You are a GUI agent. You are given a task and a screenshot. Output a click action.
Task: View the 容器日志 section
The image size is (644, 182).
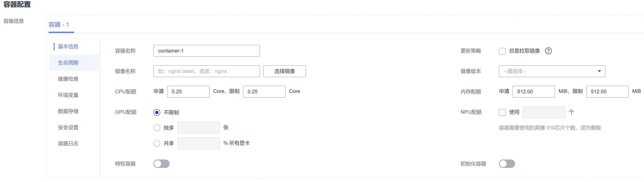pos(68,144)
